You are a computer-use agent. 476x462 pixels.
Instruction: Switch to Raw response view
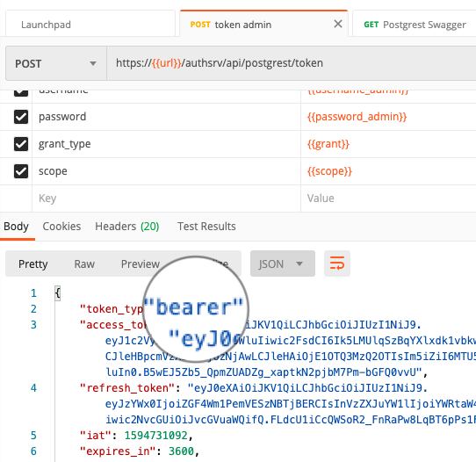(84, 263)
